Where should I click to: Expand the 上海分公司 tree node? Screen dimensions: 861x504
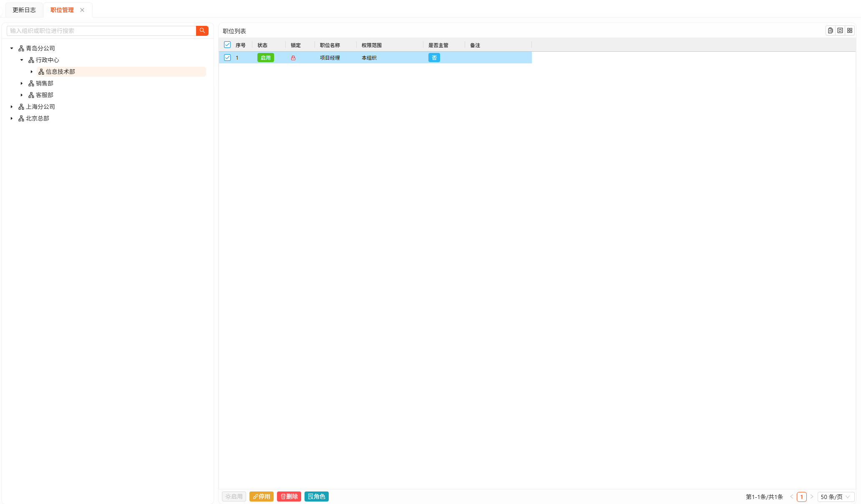coord(12,107)
